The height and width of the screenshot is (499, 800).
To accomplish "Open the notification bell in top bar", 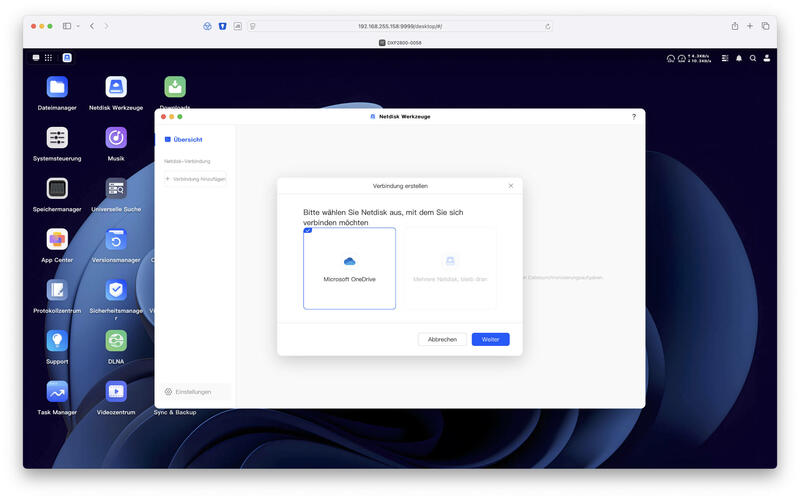I will (738, 58).
